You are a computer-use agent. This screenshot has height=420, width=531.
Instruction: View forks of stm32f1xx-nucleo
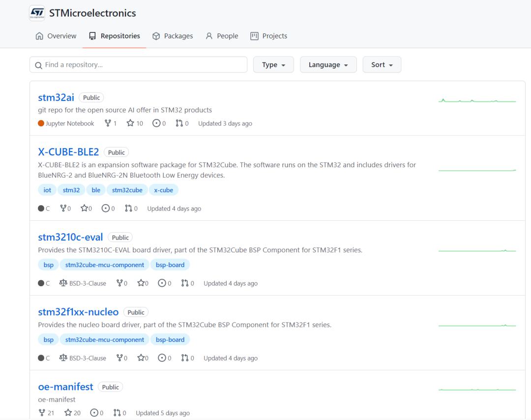tap(122, 358)
